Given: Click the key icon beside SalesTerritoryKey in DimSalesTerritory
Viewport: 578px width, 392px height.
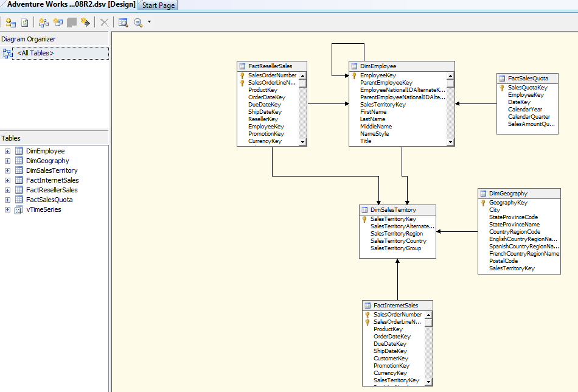Looking at the screenshot, I should [364, 219].
